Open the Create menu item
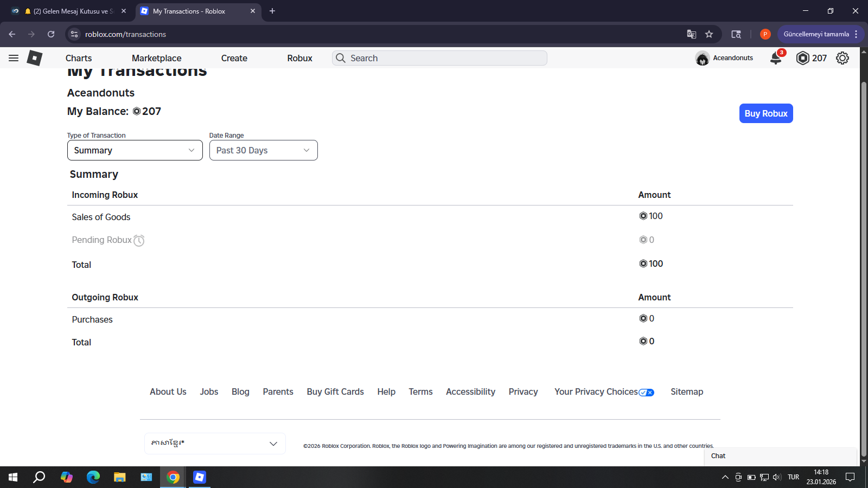This screenshot has height=488, width=868. pos(234,58)
